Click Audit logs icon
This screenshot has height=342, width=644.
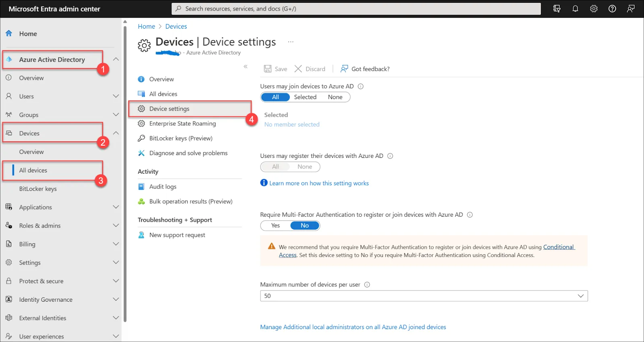click(141, 187)
